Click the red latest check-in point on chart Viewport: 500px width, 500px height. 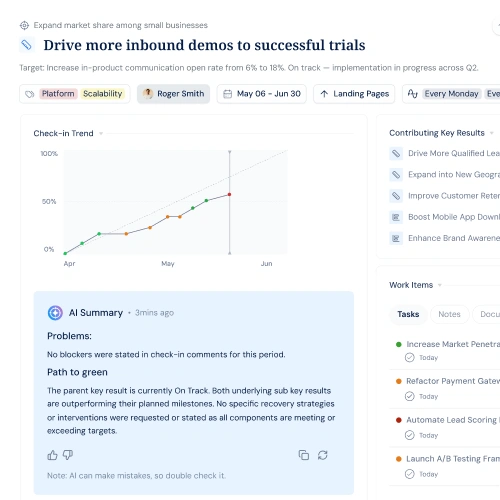pyautogui.click(x=229, y=194)
